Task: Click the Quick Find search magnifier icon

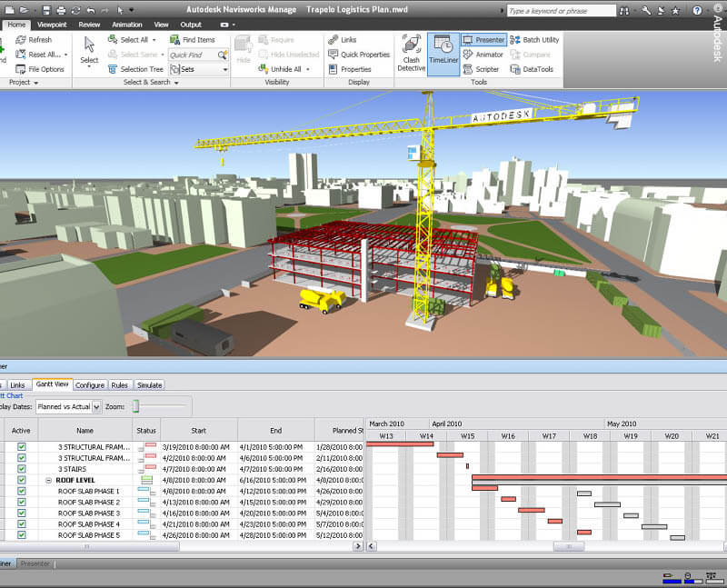Action: 223,55
